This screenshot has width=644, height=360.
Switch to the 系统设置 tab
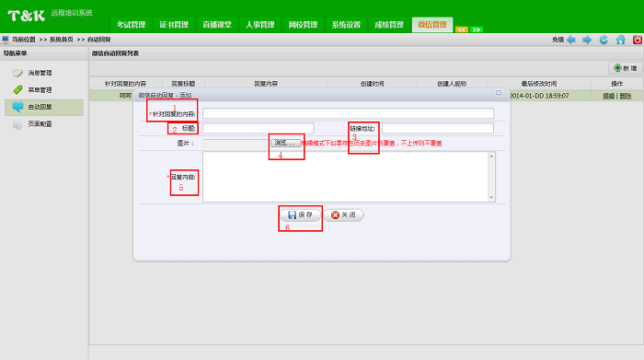[x=346, y=25]
